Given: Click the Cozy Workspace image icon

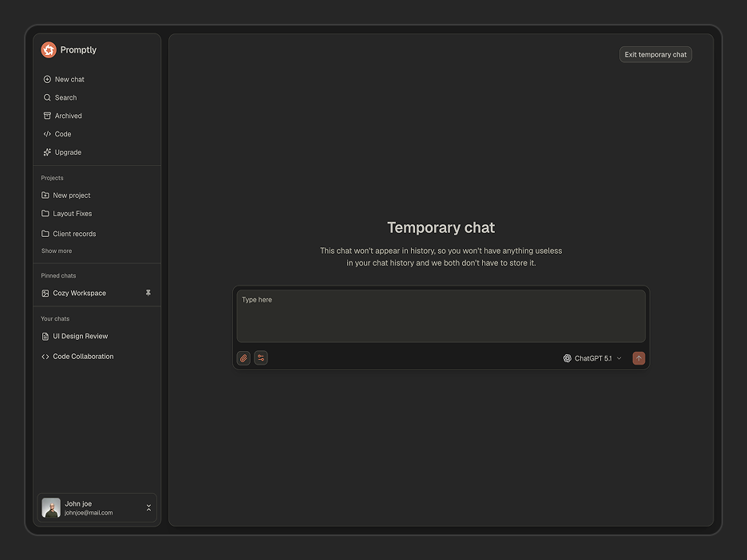Looking at the screenshot, I should (45, 294).
